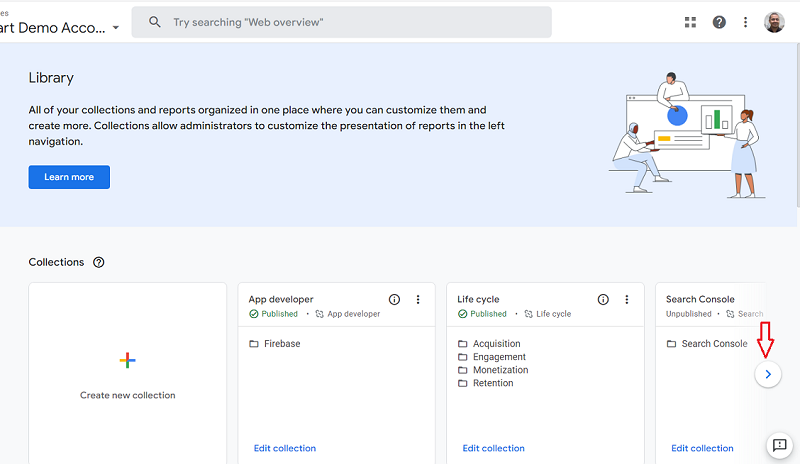Open App developer card three-dot menu
800x464 pixels.
pyautogui.click(x=418, y=299)
